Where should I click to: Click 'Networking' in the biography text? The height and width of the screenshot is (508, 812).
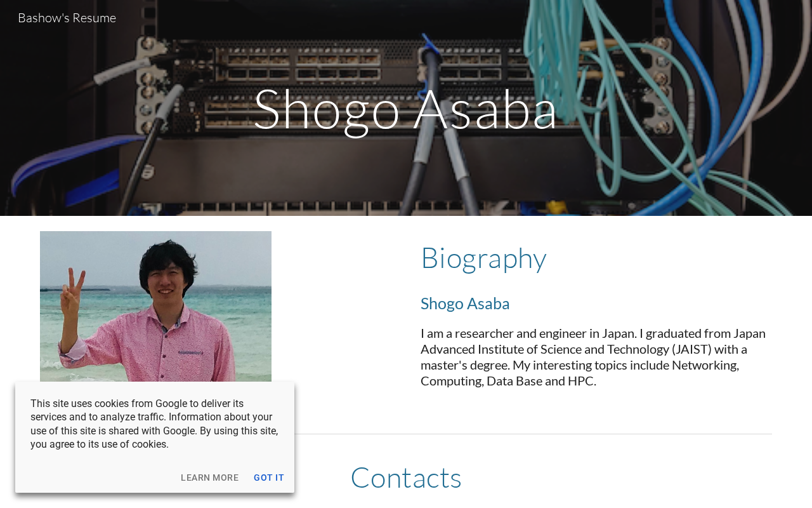tap(705, 365)
